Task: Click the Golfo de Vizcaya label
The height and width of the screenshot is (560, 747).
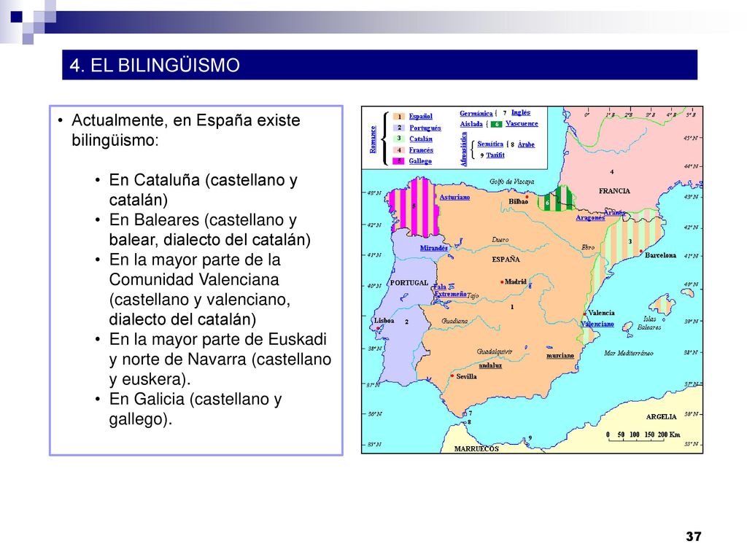Action: click(511, 182)
